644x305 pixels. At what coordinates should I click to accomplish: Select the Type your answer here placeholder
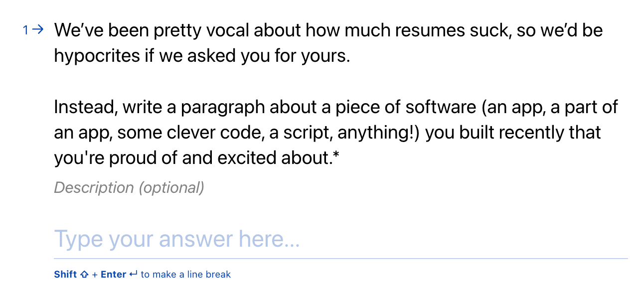tap(177, 239)
